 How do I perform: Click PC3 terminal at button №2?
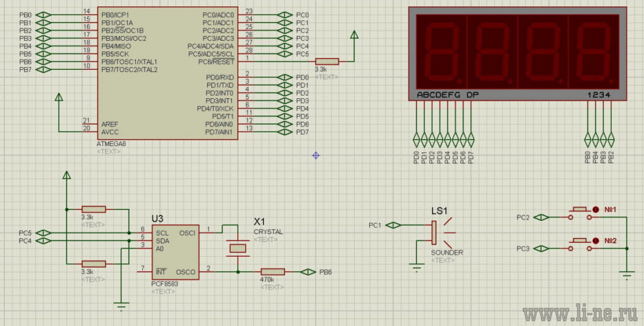pos(541,249)
